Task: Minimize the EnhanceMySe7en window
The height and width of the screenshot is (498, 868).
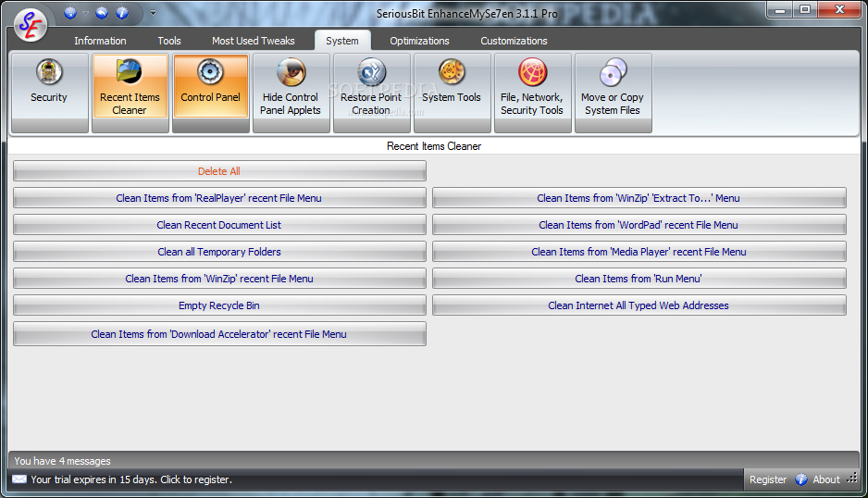Action: click(780, 10)
